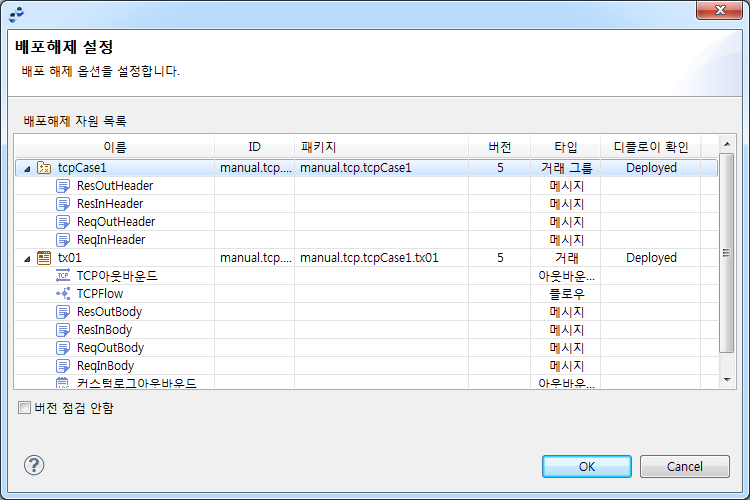Screen dimensions: 750x500
Task: Close the dialog with the X button
Action: (x=719, y=10)
